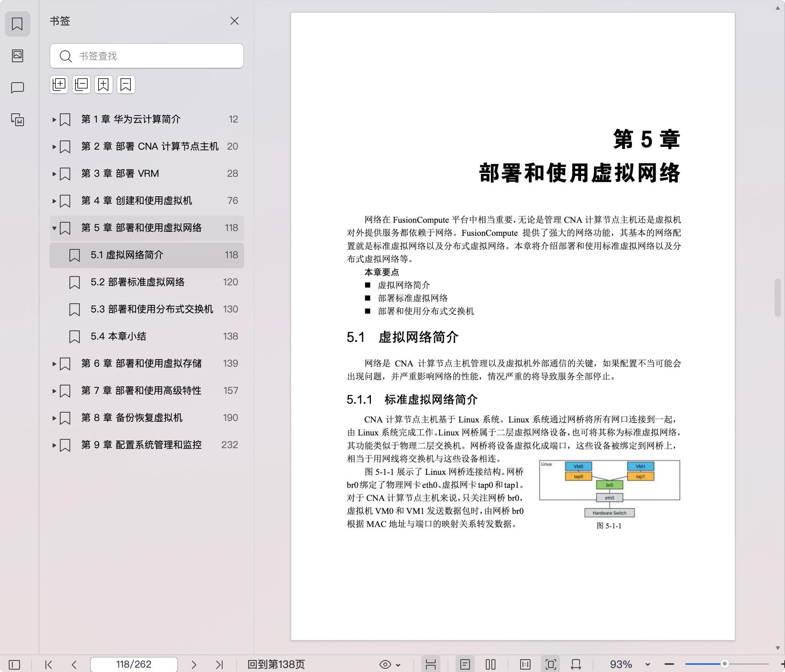Close the 书签 bookmarks panel
The width and height of the screenshot is (785, 672).
(235, 21)
